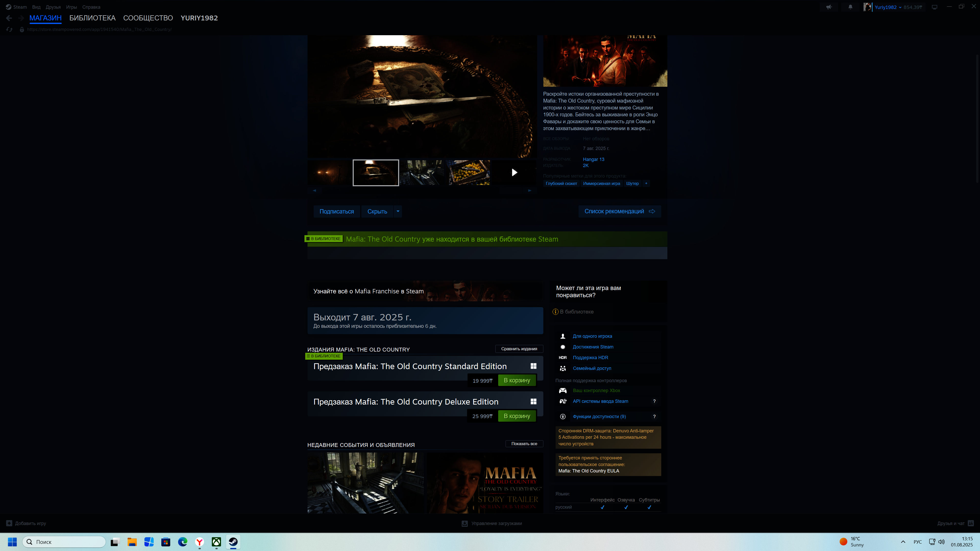This screenshot has width=980, height=551.
Task: Open the downloads manager icon
Action: 464,524
